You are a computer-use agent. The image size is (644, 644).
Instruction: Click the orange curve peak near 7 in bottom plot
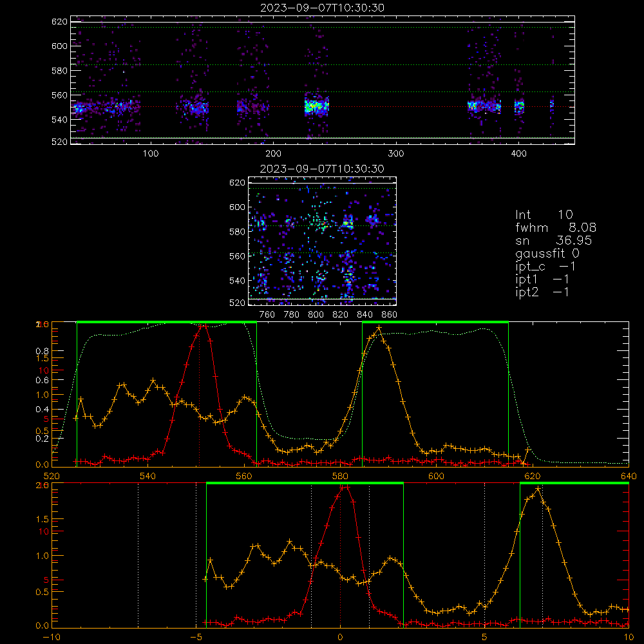point(538,489)
